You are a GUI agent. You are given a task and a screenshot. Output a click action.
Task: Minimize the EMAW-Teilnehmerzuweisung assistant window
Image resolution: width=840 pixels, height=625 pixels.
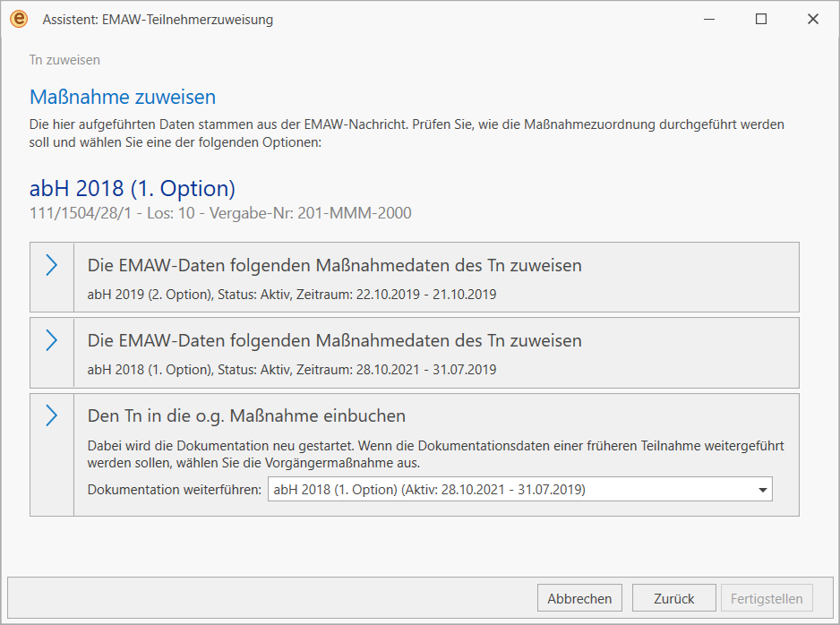[x=708, y=19]
